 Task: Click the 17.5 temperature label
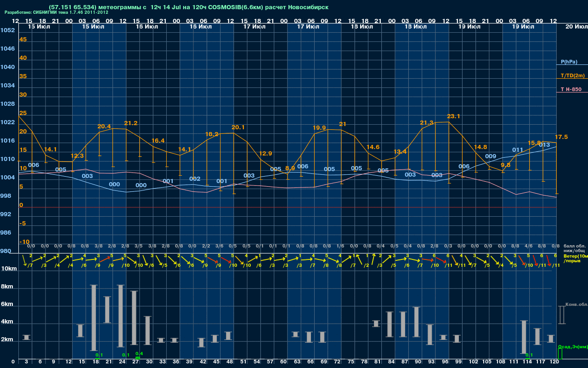(561, 137)
